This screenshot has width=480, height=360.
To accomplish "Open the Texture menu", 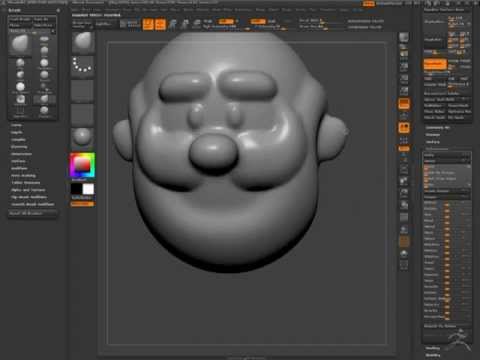I will tap(301, 10).
